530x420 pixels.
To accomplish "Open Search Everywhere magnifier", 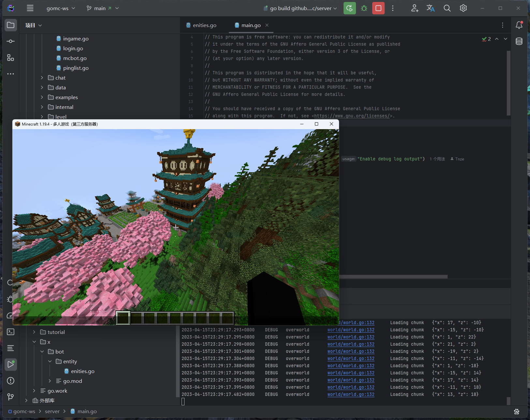I will click(447, 8).
